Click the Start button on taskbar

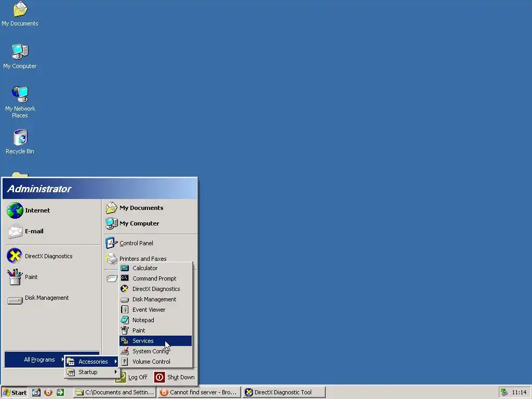click(14, 392)
